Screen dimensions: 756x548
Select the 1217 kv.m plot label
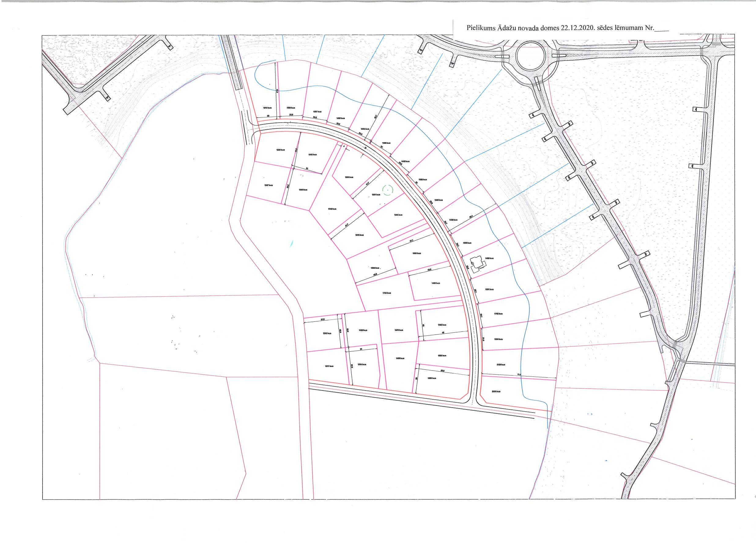[x=329, y=366]
